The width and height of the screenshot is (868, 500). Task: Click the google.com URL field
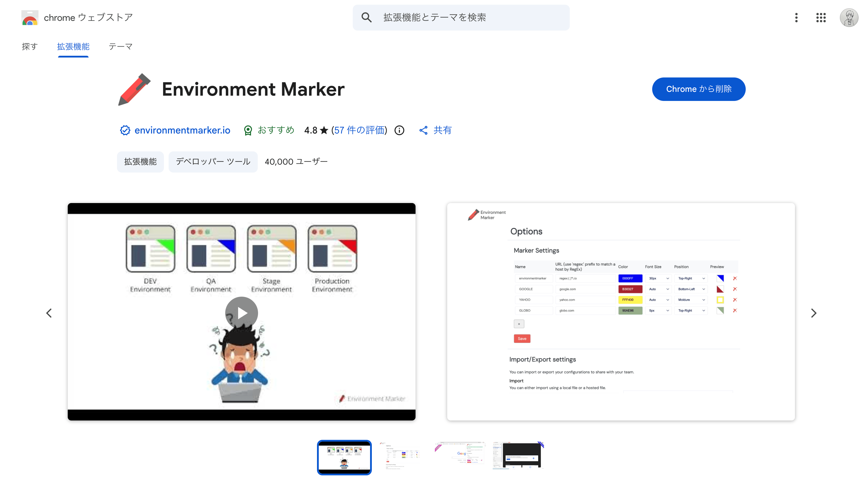point(585,289)
